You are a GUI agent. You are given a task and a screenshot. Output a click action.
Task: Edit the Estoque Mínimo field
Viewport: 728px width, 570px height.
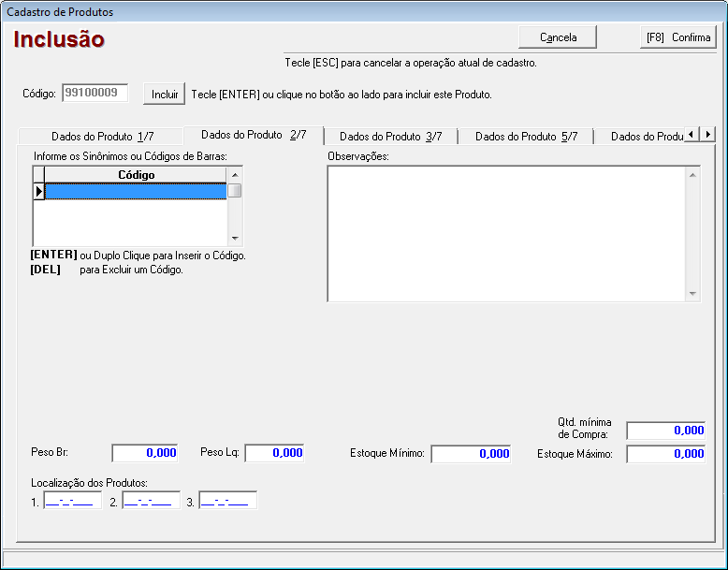(x=471, y=454)
